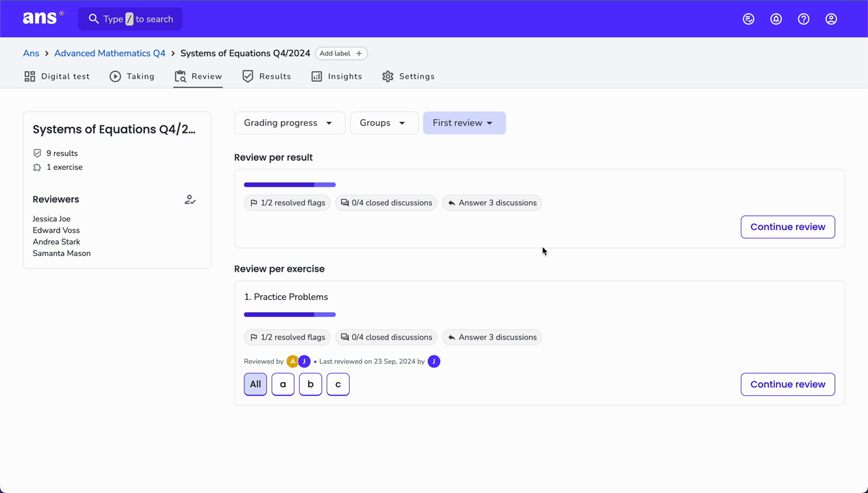Click Answer 3 discussions under Practice Problems

point(492,338)
